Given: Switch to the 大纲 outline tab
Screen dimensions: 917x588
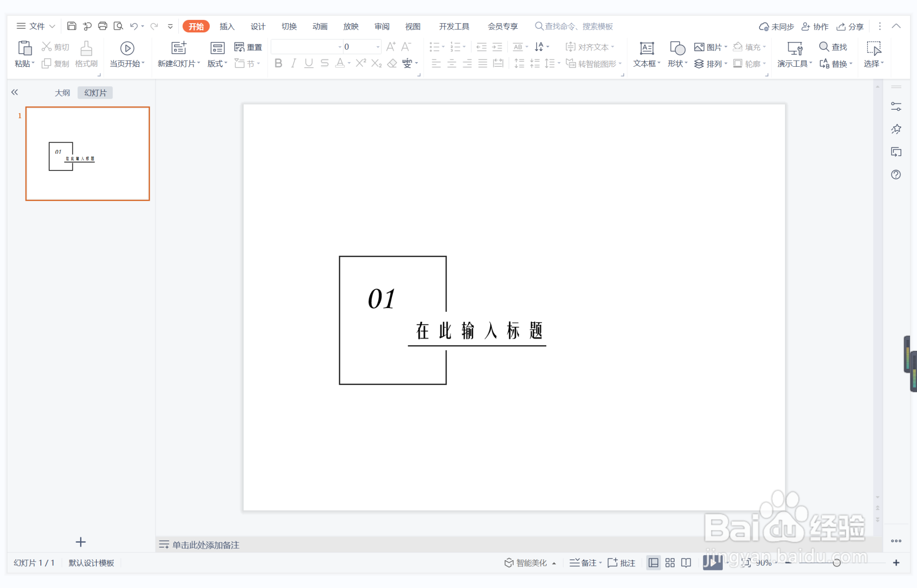Looking at the screenshot, I should coord(62,93).
